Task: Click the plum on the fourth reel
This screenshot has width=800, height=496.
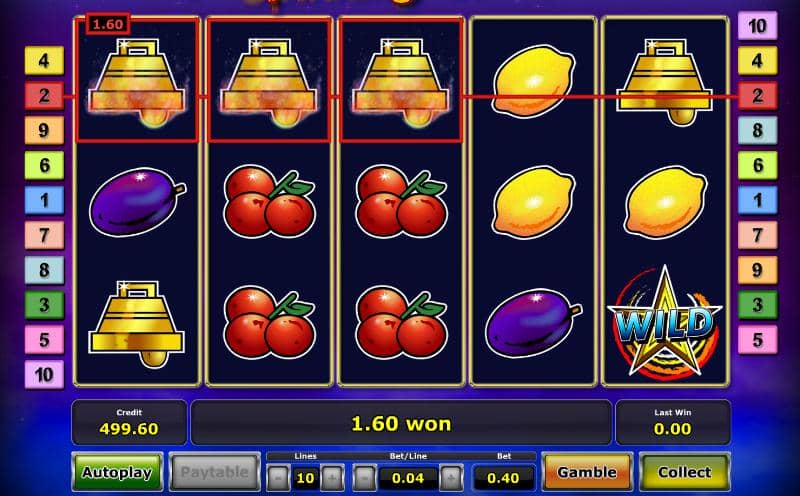Action: pyautogui.click(x=534, y=323)
